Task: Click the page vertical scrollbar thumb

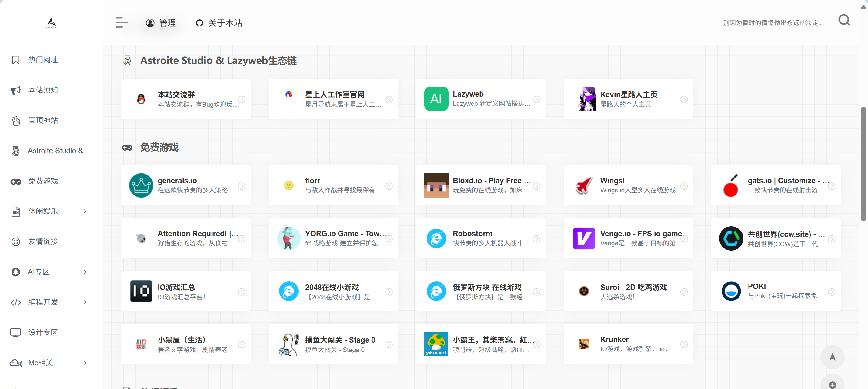Action: [x=863, y=164]
